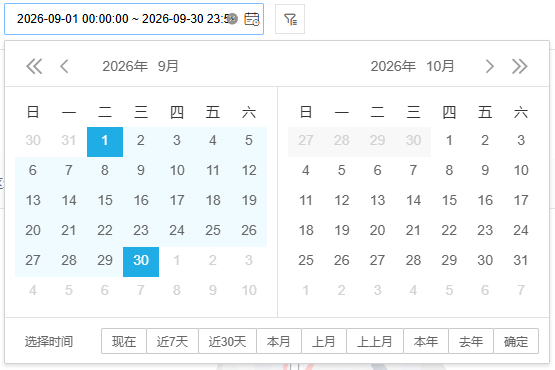The width and height of the screenshot is (555, 370).
Task: Open the filter funnel icon
Action: tap(290, 19)
